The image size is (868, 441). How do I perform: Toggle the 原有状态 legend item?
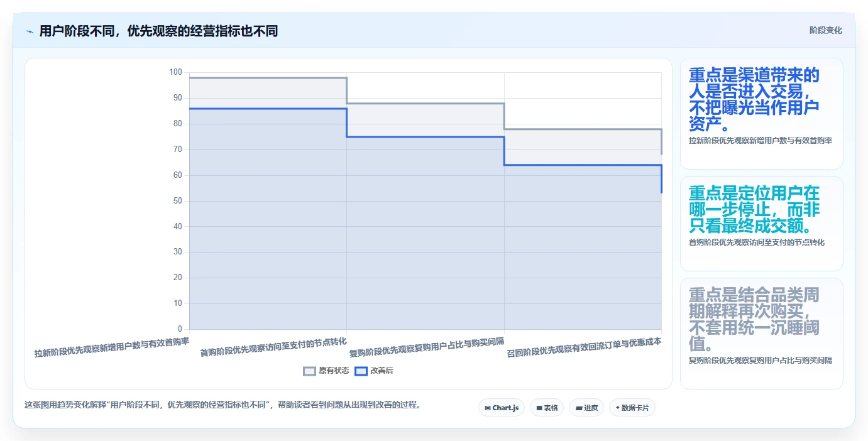coord(326,371)
